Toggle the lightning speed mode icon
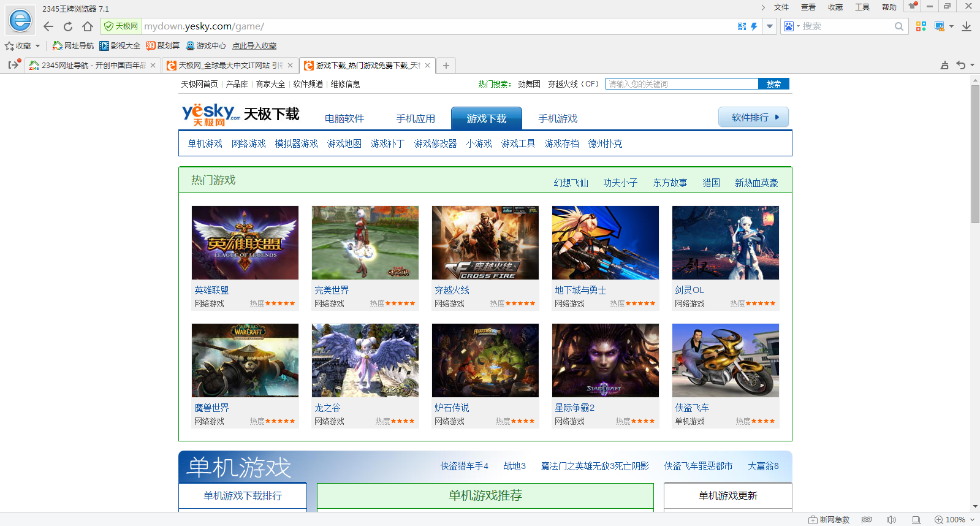Image resolution: width=980 pixels, height=526 pixels. [754, 26]
